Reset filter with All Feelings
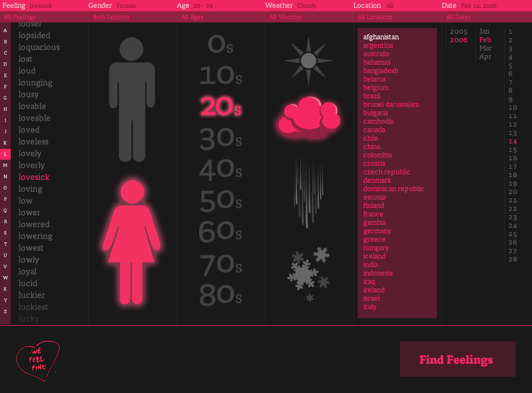Screen dimensions: 532x393 tap(20, 17)
